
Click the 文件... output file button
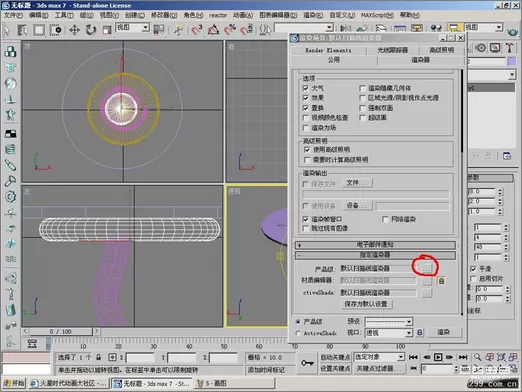pyautogui.click(x=357, y=183)
